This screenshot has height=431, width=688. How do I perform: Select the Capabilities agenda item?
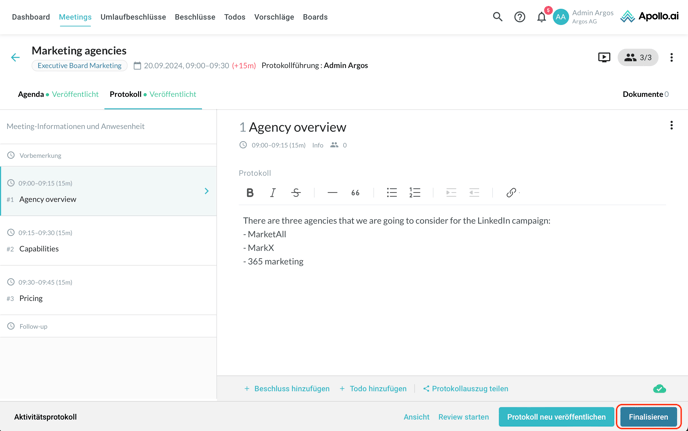(39, 249)
